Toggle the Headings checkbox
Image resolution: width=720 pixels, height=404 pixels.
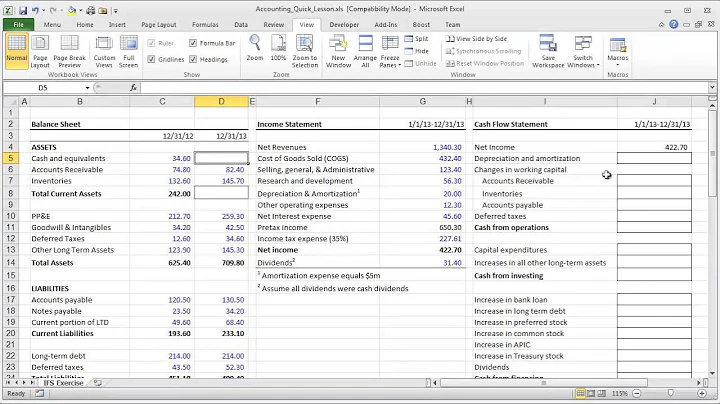point(193,59)
